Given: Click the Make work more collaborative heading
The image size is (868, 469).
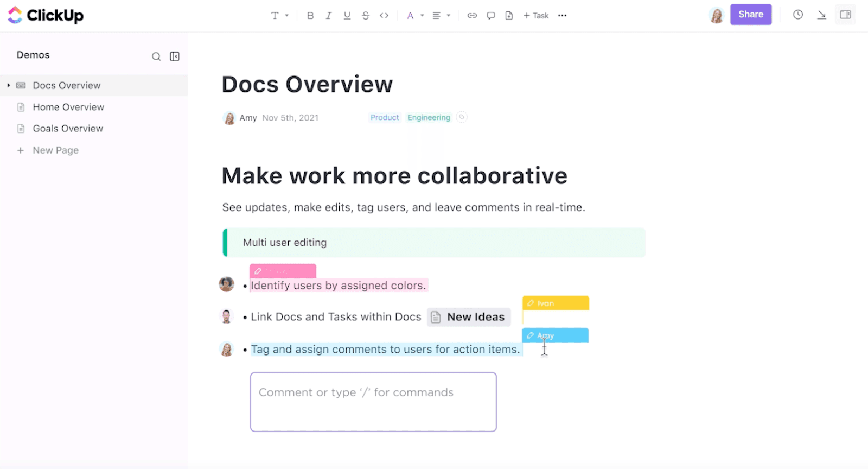Looking at the screenshot, I should click(394, 176).
